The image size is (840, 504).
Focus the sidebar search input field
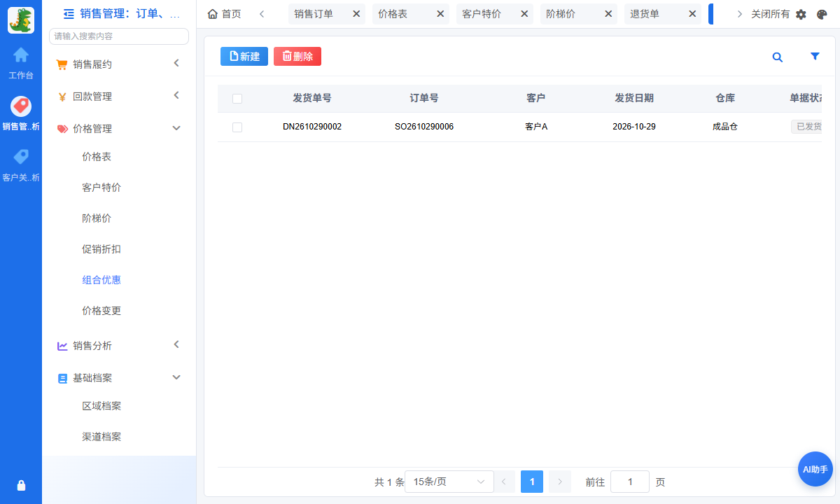coord(119,36)
